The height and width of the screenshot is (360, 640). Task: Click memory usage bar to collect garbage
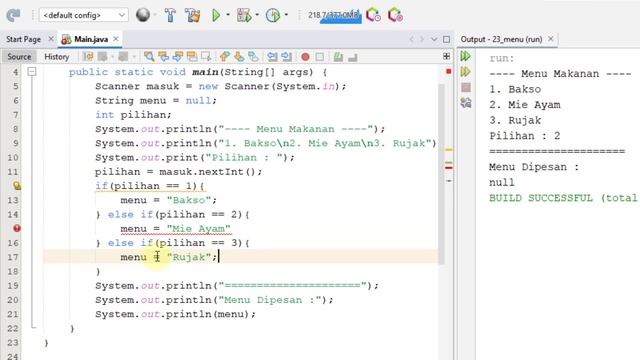pos(334,15)
